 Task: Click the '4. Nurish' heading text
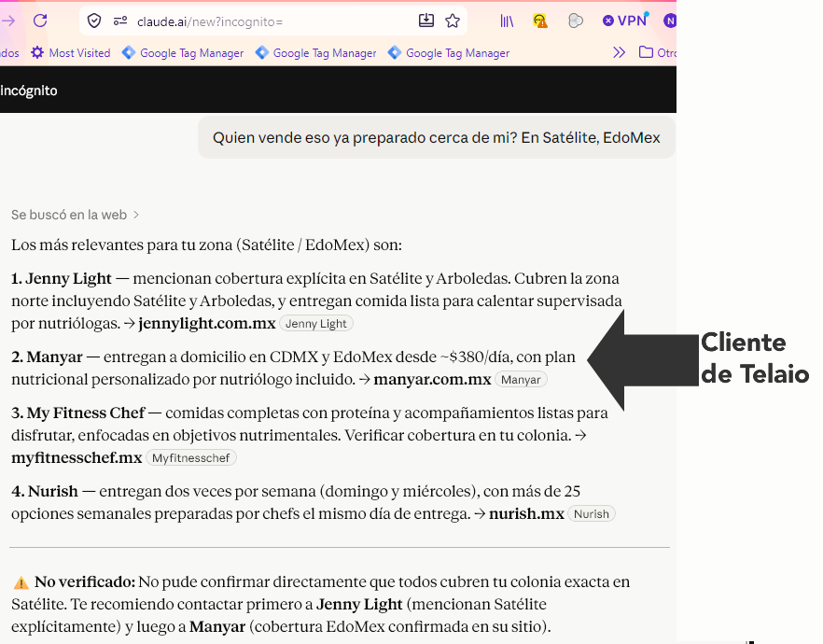[45, 491]
